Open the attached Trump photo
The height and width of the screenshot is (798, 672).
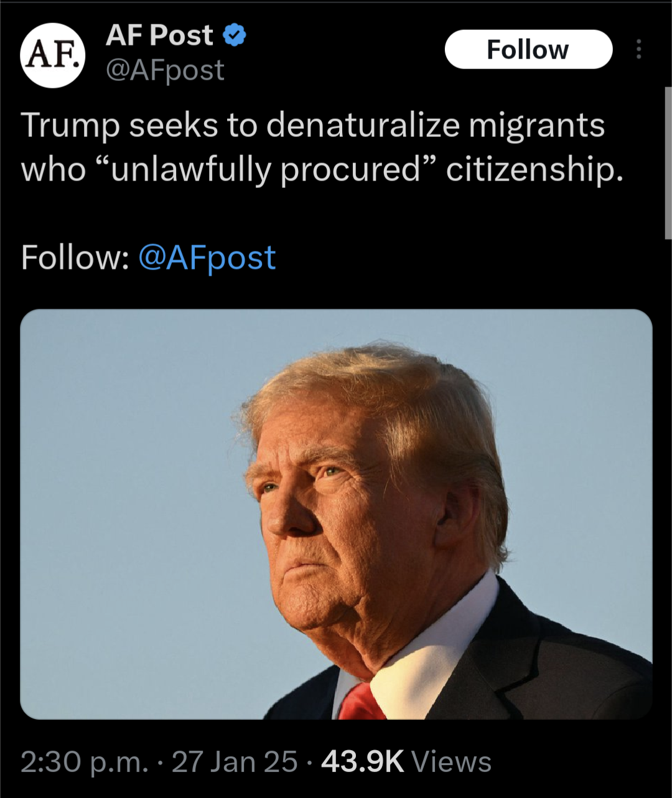click(x=336, y=514)
